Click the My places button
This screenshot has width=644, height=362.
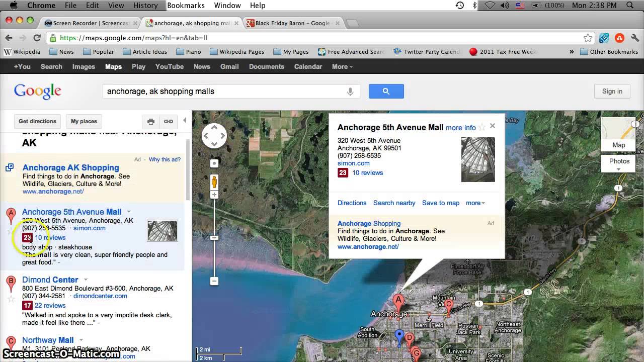[84, 121]
